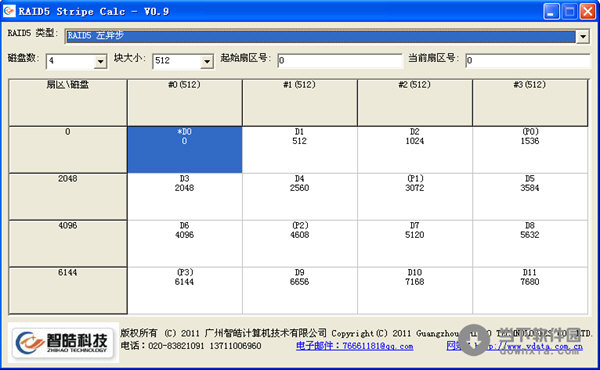
Task: Open the RAID5 type dropdown arrow
Action: point(583,37)
